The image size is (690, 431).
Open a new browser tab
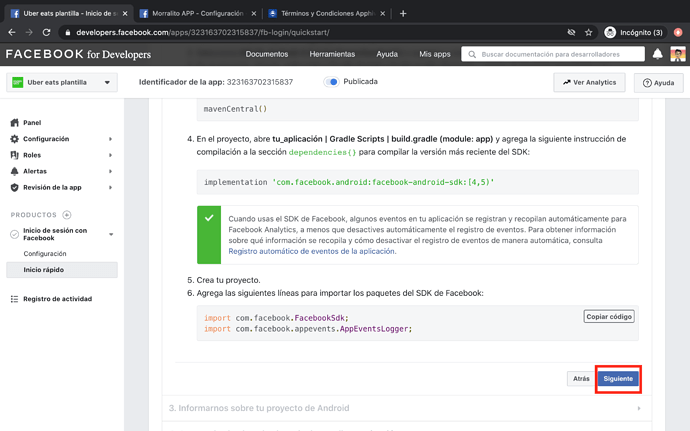(403, 13)
